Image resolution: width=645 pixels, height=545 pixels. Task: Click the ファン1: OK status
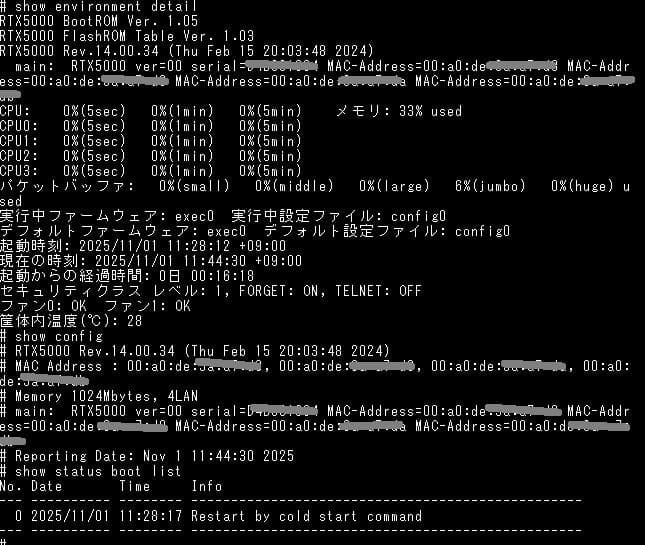click(147, 306)
